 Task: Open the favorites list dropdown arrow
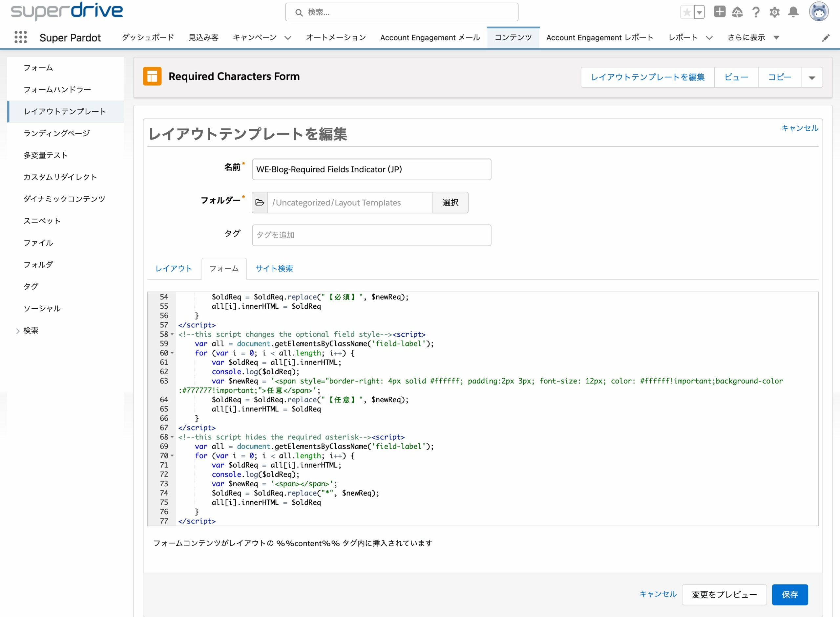(x=700, y=12)
